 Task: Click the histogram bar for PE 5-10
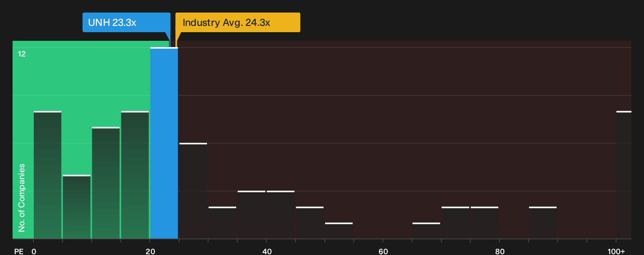coord(77,207)
